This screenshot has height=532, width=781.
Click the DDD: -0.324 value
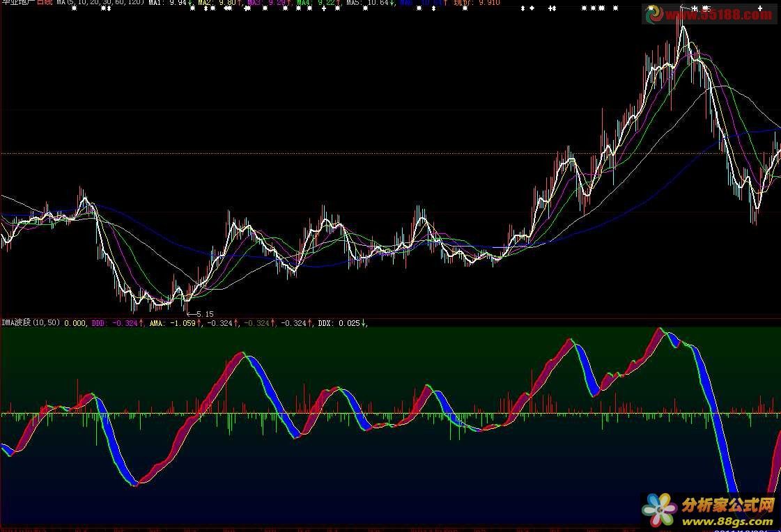pyautogui.click(x=118, y=324)
